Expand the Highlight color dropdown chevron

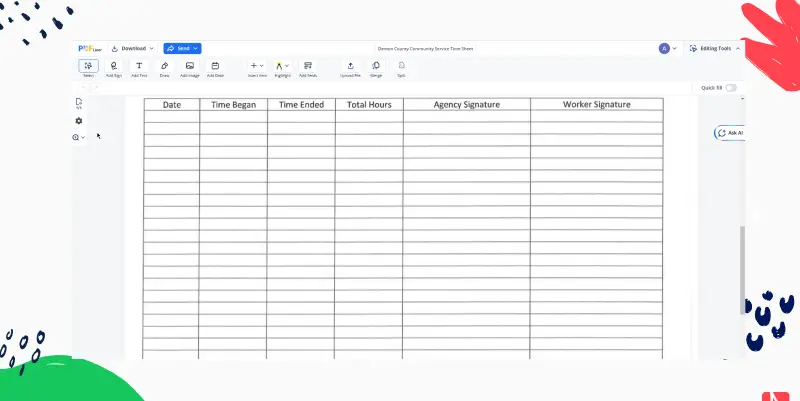(287, 66)
